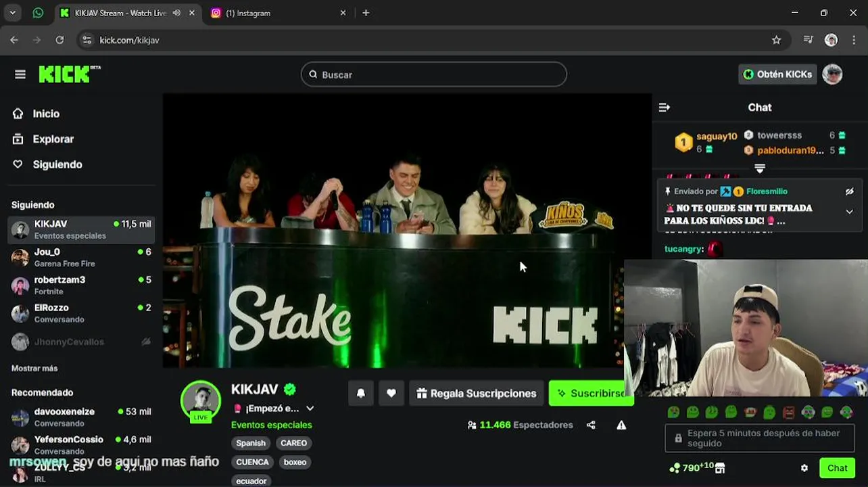Hide the pinned message with the eye-slash icon
The height and width of the screenshot is (487, 868).
850,191
